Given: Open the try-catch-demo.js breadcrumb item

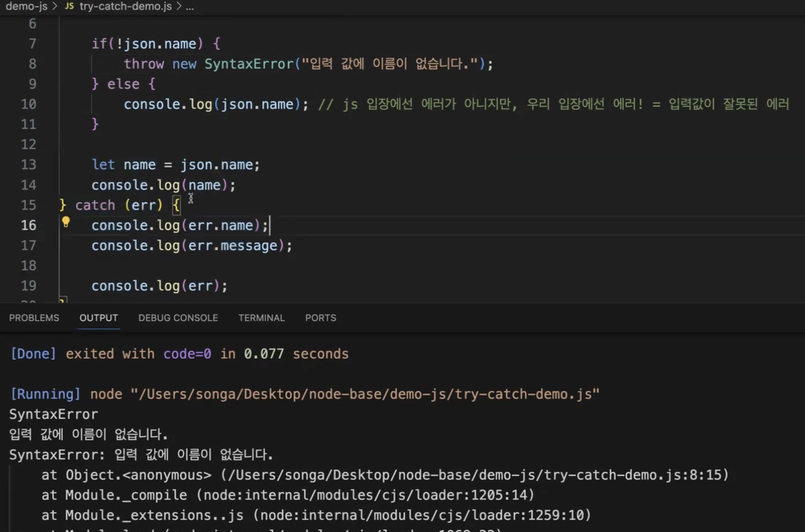Looking at the screenshot, I should (x=126, y=6).
